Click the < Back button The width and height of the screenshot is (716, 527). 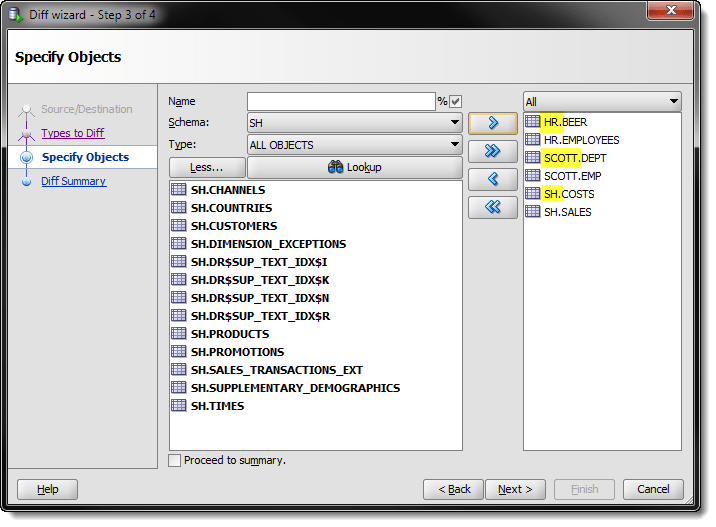[x=453, y=490]
